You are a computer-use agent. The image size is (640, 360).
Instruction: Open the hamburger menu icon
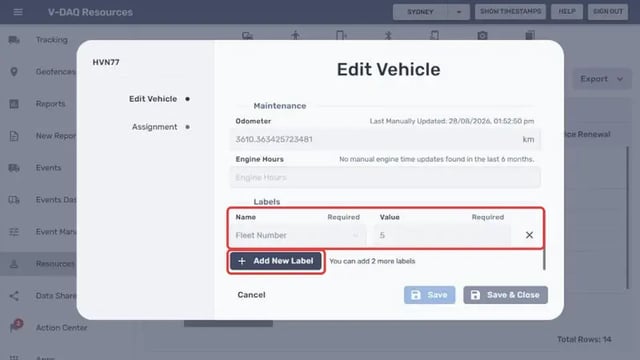click(x=18, y=12)
